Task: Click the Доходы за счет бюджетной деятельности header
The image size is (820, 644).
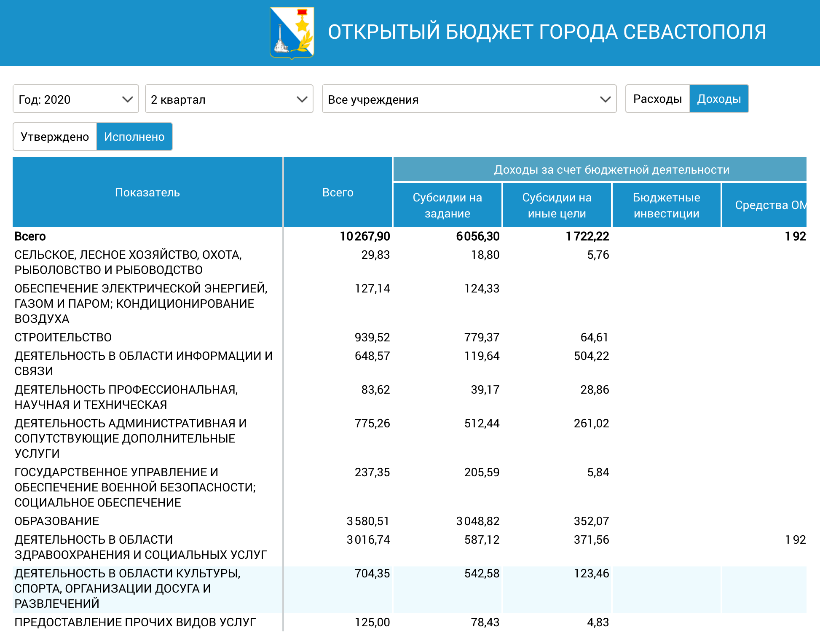Action: (x=611, y=169)
